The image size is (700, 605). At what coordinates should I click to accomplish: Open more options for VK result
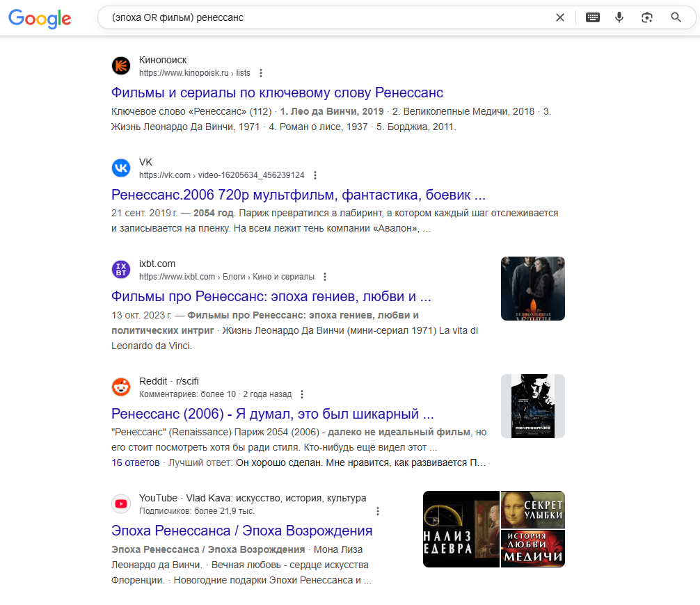tap(315, 175)
